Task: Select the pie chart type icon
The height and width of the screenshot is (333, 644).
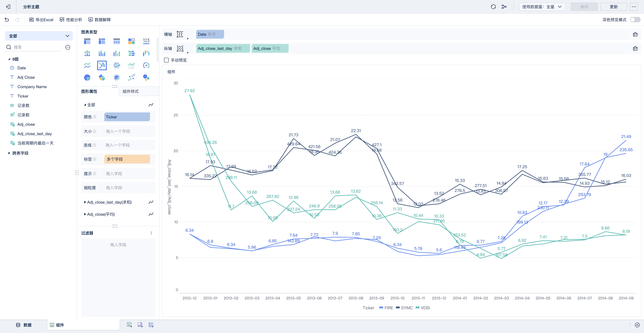Action: (87, 78)
